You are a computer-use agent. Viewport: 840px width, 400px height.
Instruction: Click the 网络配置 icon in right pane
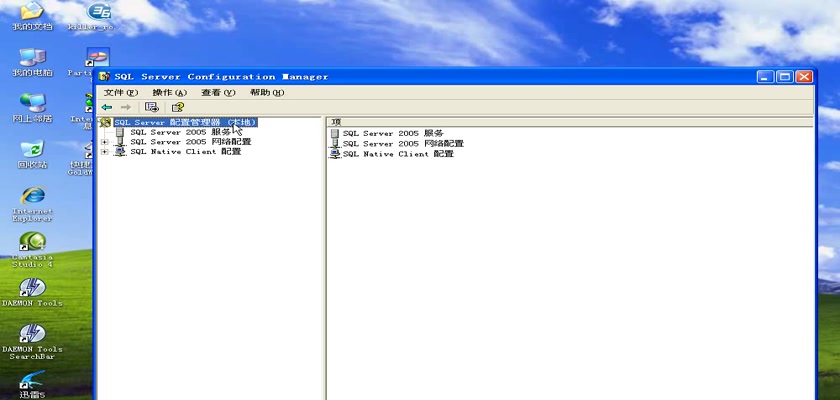pos(335,144)
